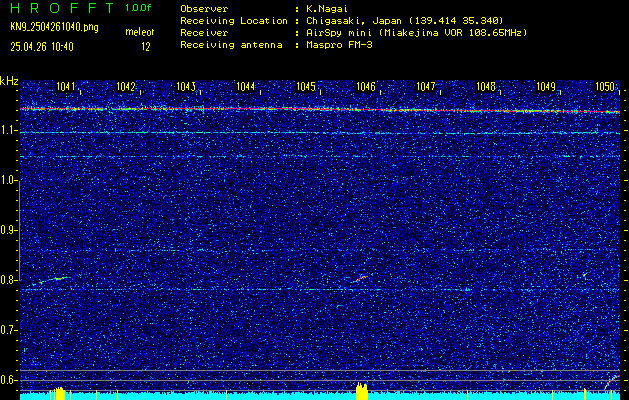629x400 pixels.
Task: Click the AirSpy mini receiver text
Action: pyautogui.click(x=416, y=33)
